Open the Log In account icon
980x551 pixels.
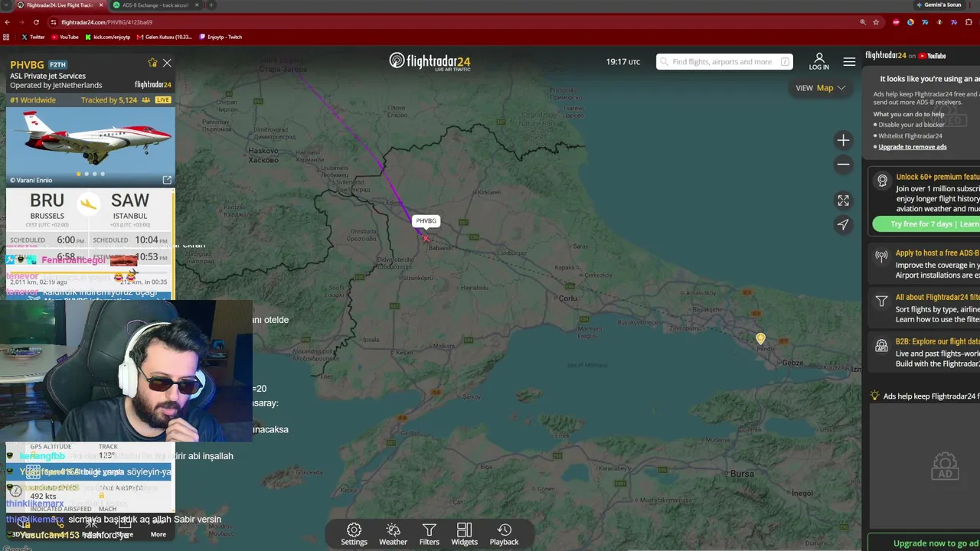point(818,61)
